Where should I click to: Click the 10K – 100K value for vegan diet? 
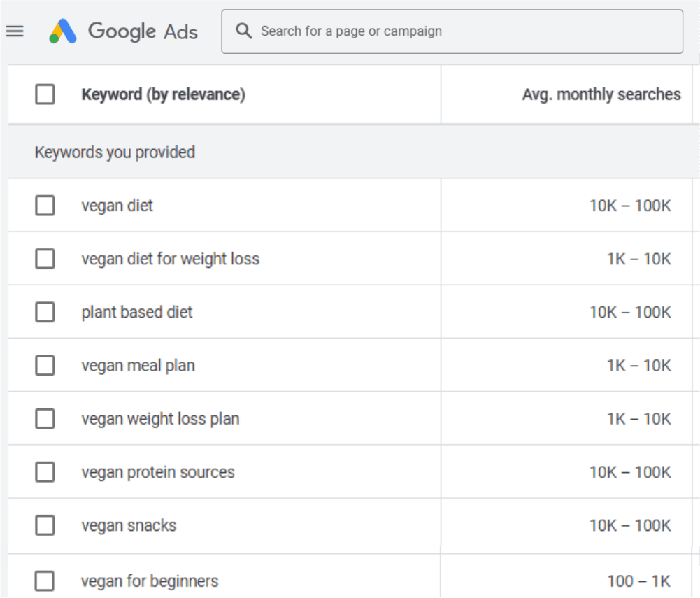pos(629,206)
